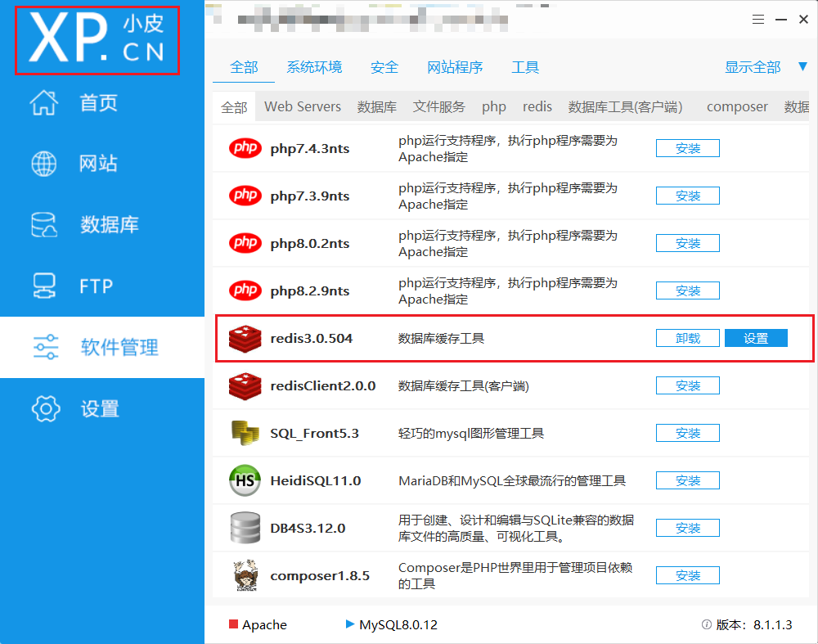
Task: Switch to the 网站程序 tab
Action: coord(455,67)
